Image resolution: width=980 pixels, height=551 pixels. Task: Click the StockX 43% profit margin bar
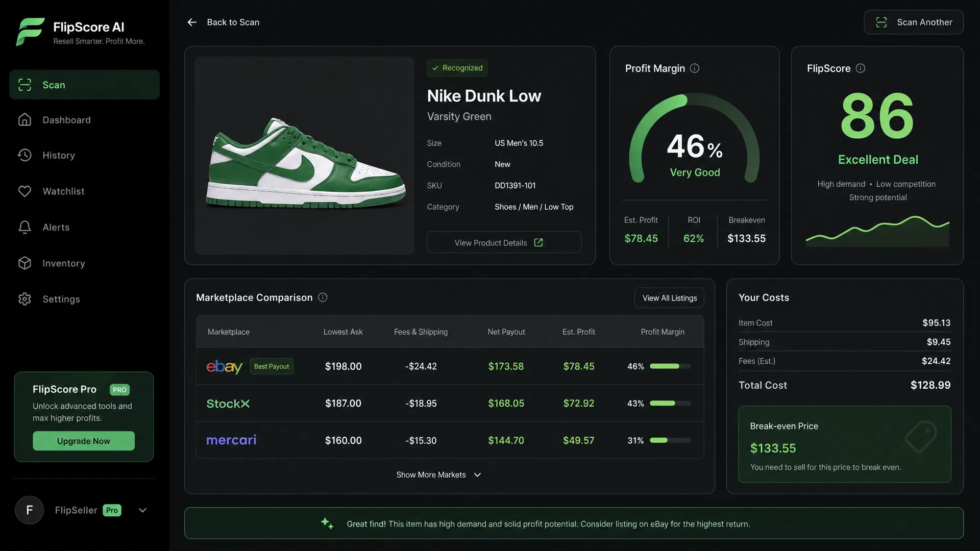point(670,403)
